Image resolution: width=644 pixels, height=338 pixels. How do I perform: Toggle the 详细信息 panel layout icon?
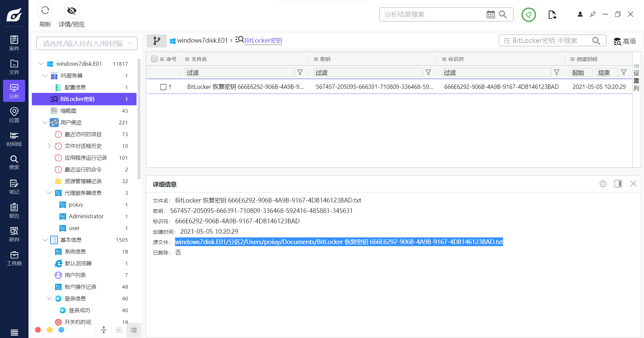pyautogui.click(x=618, y=184)
